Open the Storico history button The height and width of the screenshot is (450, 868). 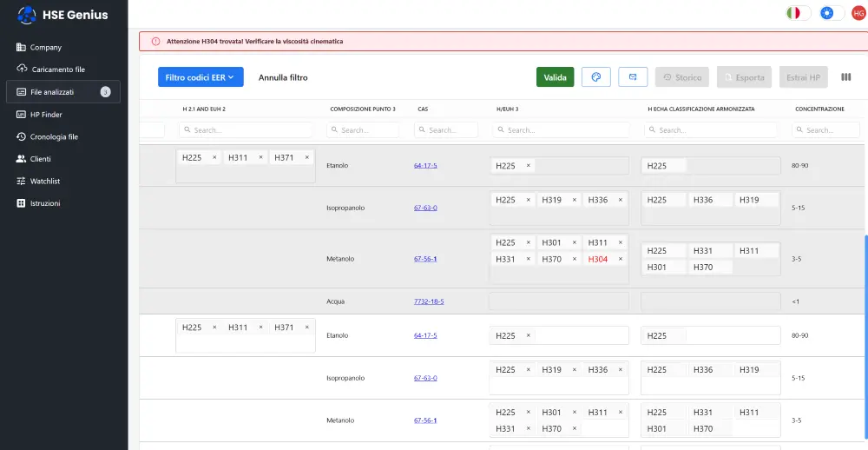tap(682, 77)
